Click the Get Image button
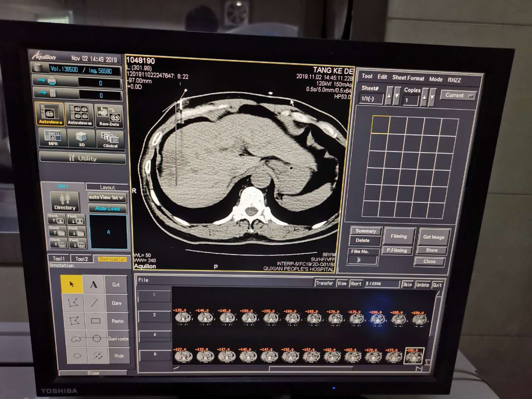Viewport: 532px width, 399px height. pyautogui.click(x=433, y=237)
